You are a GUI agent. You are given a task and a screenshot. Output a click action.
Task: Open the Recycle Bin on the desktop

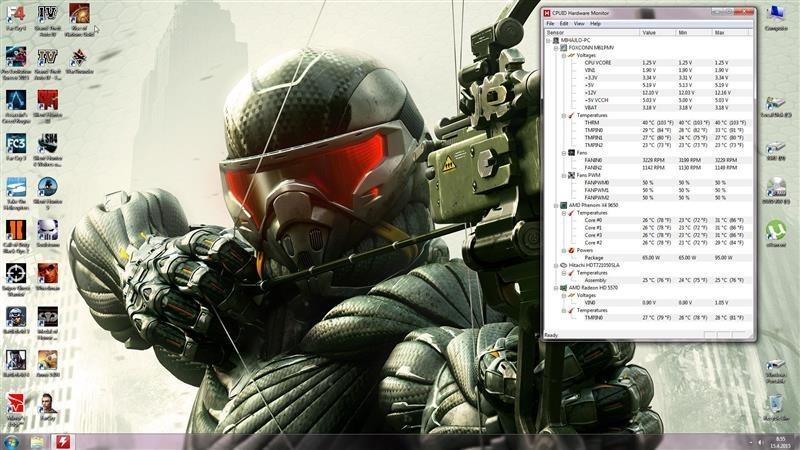776,404
